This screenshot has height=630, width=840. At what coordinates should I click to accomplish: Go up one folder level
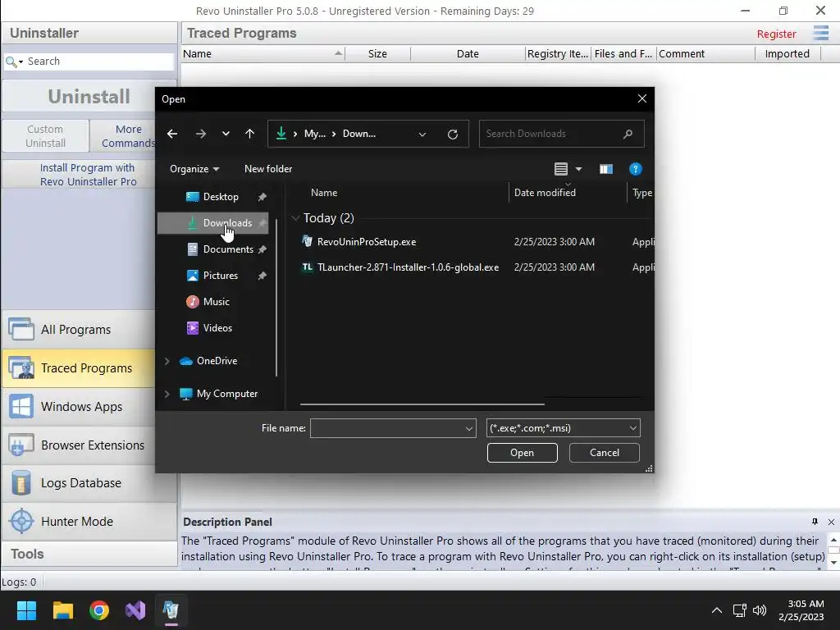point(249,134)
